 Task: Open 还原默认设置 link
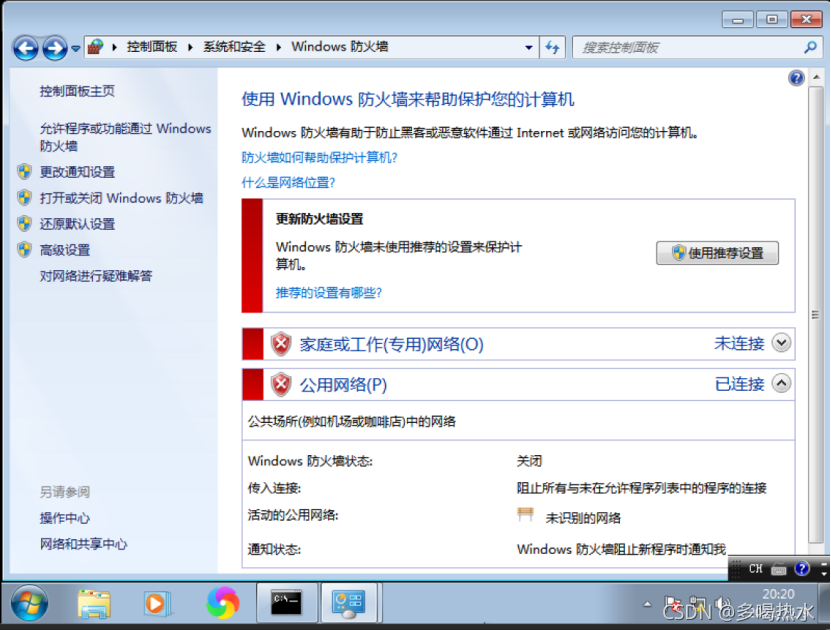[77, 224]
